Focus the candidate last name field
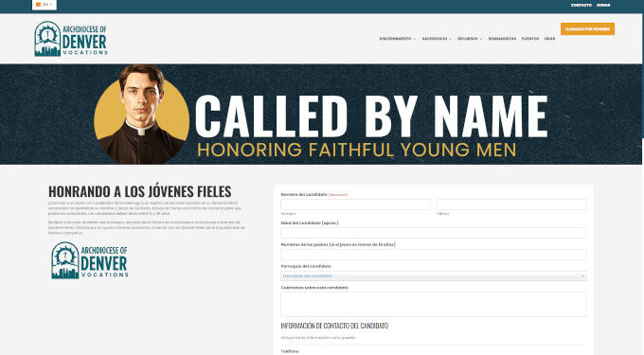 click(511, 204)
